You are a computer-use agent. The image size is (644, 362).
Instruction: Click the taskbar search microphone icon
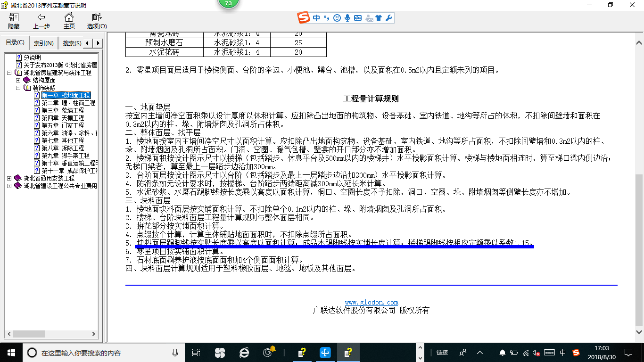point(175,353)
